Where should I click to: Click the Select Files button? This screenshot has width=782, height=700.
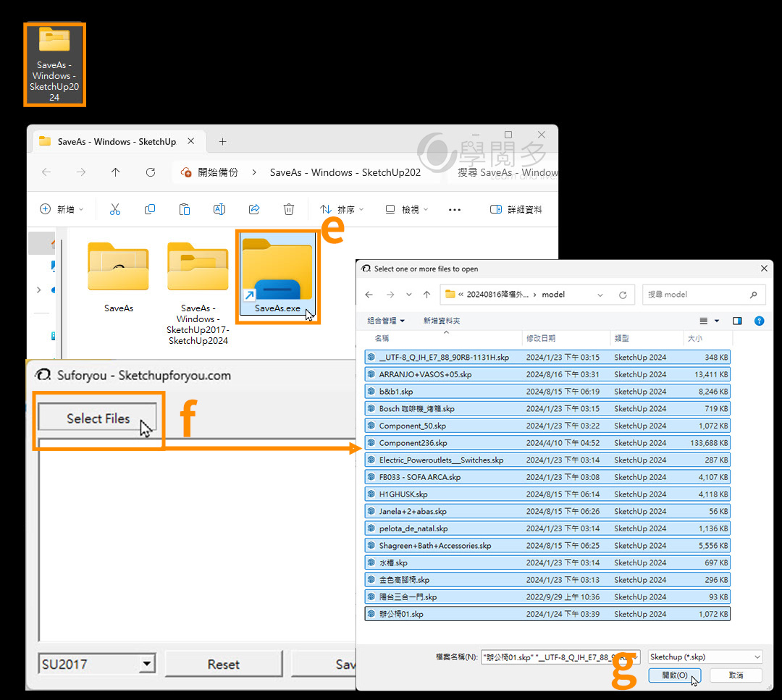click(98, 417)
